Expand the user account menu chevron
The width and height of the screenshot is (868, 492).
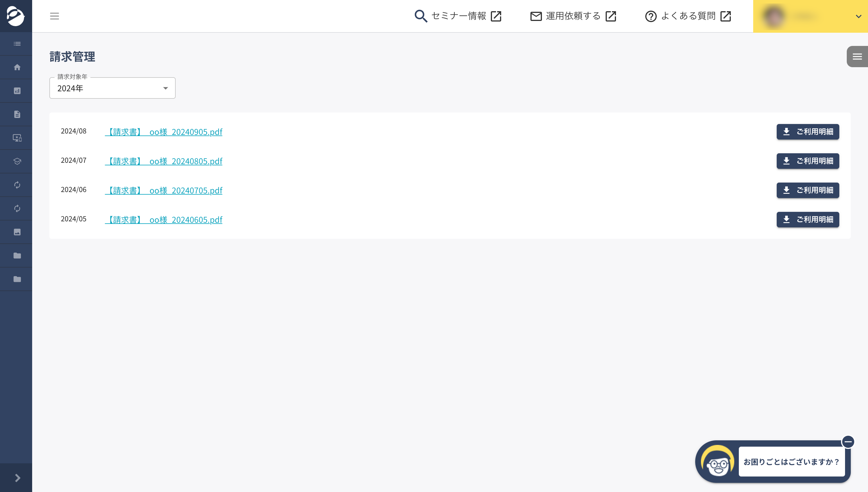(x=858, y=16)
